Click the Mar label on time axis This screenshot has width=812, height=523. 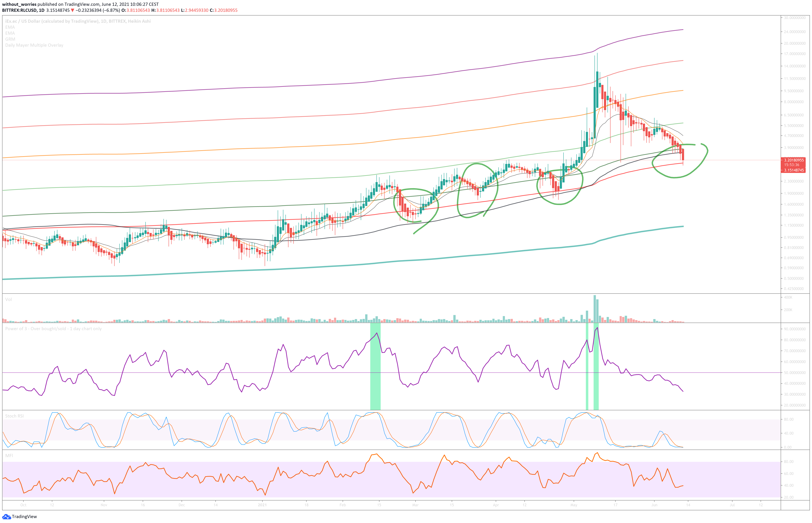[x=415, y=505]
